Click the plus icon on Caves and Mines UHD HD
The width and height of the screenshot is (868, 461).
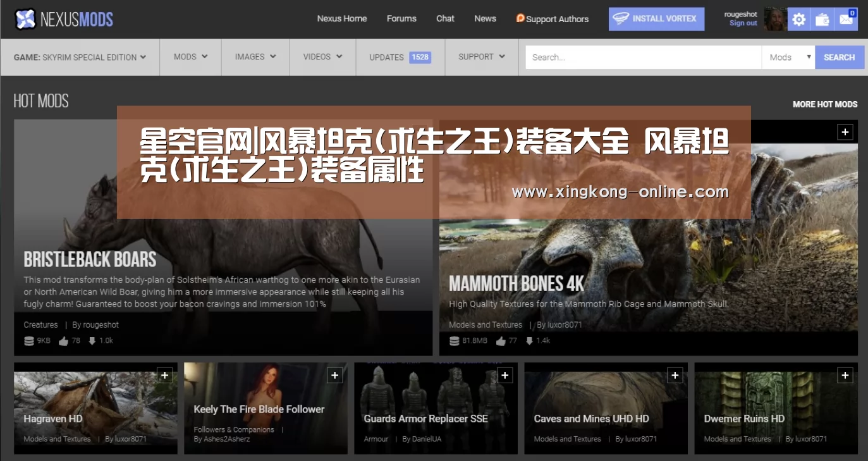675,375
